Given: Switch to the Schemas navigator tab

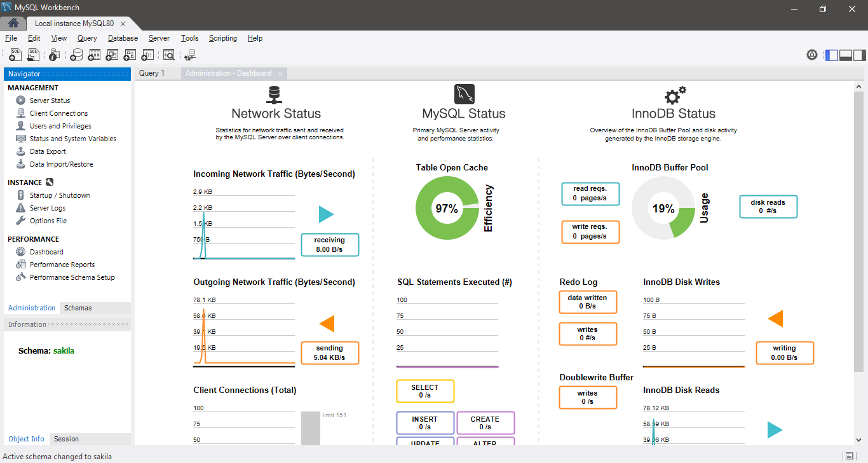Looking at the screenshot, I should (78, 308).
